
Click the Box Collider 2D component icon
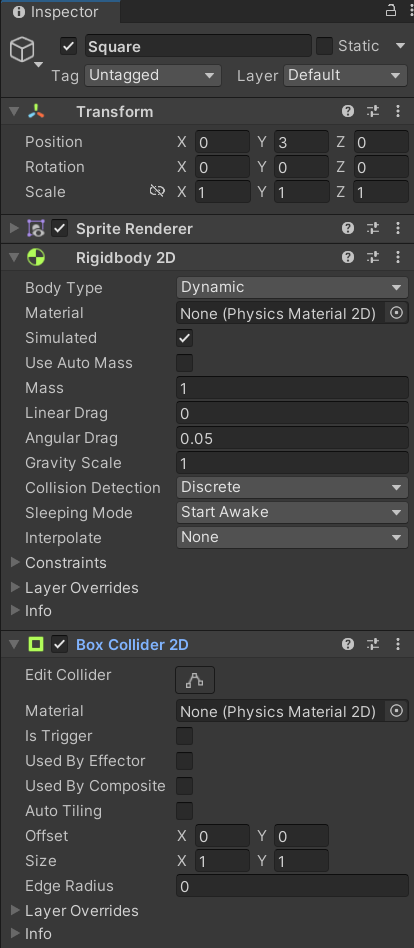[36, 644]
